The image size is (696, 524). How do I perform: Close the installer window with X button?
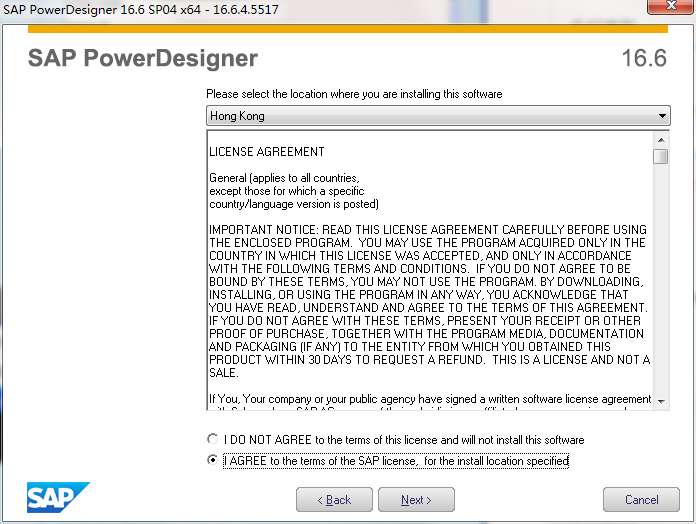pyautogui.click(x=671, y=6)
